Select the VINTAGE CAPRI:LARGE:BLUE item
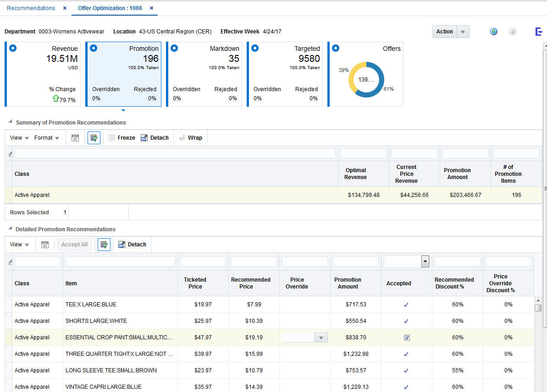 (103, 387)
